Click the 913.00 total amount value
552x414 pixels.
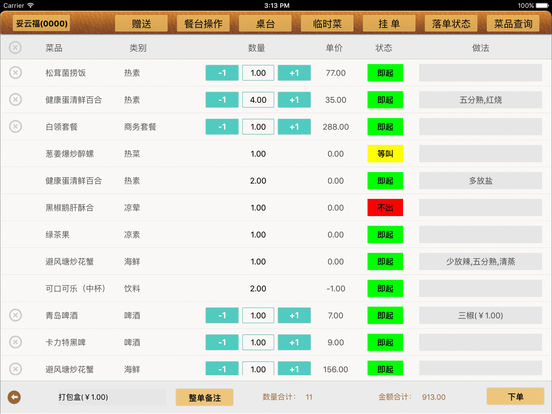434,397
